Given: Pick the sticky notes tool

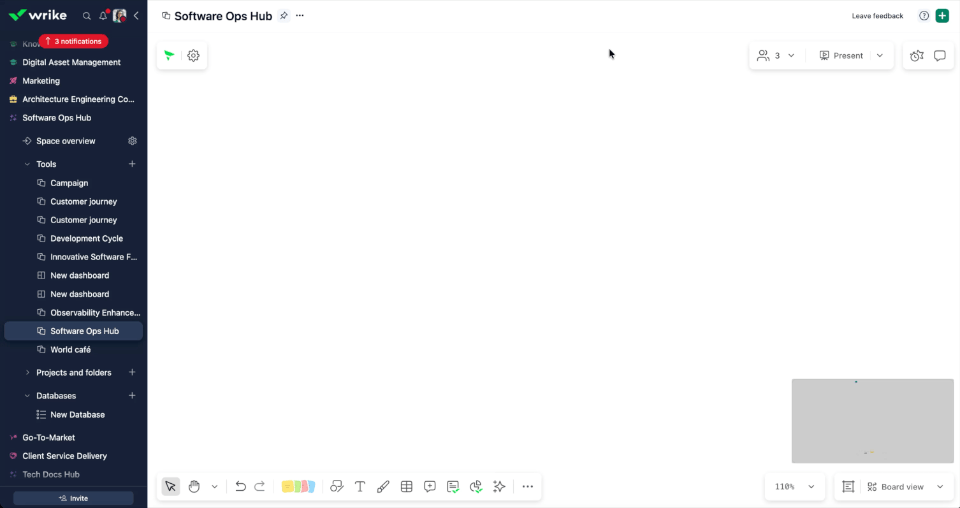Looking at the screenshot, I should 298,487.
